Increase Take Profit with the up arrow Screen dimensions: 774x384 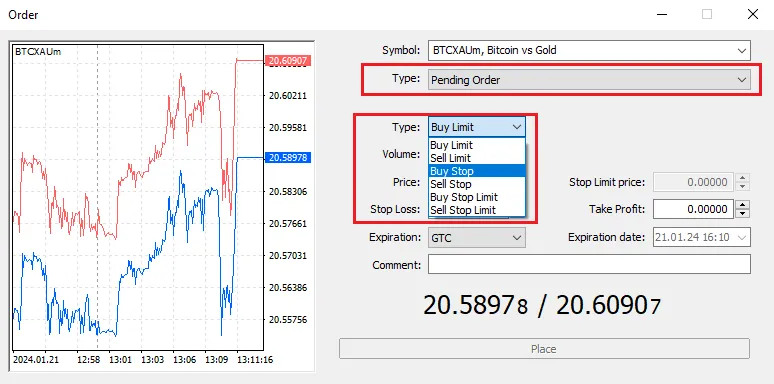(742, 204)
